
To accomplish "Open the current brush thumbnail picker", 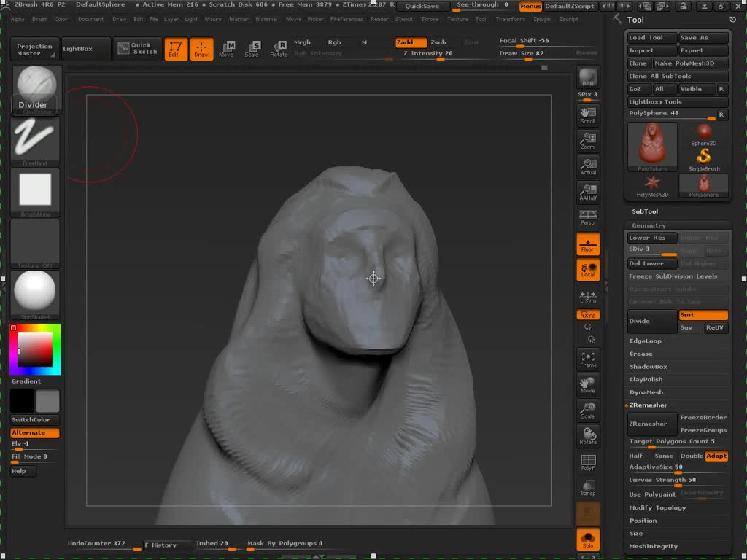I will point(36,90).
